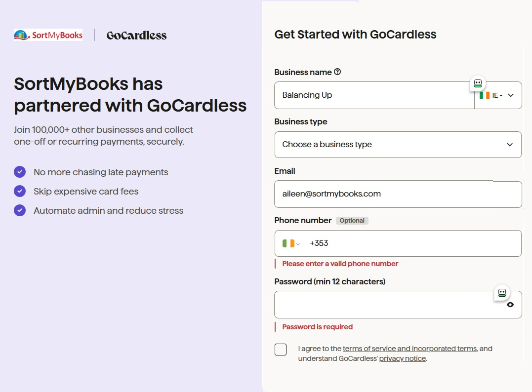532x392 pixels.
Task: Click into the Password input field
Action: pos(398,305)
